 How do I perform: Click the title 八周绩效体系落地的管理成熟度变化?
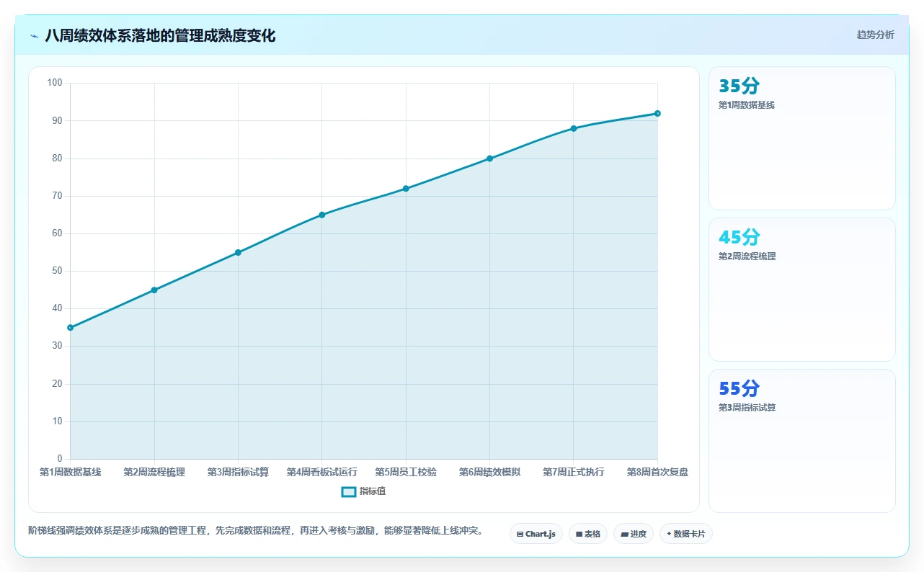click(160, 35)
